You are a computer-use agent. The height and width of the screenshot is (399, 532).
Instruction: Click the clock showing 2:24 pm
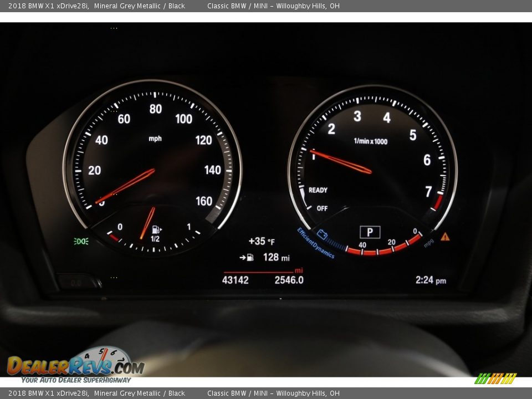[x=431, y=280]
